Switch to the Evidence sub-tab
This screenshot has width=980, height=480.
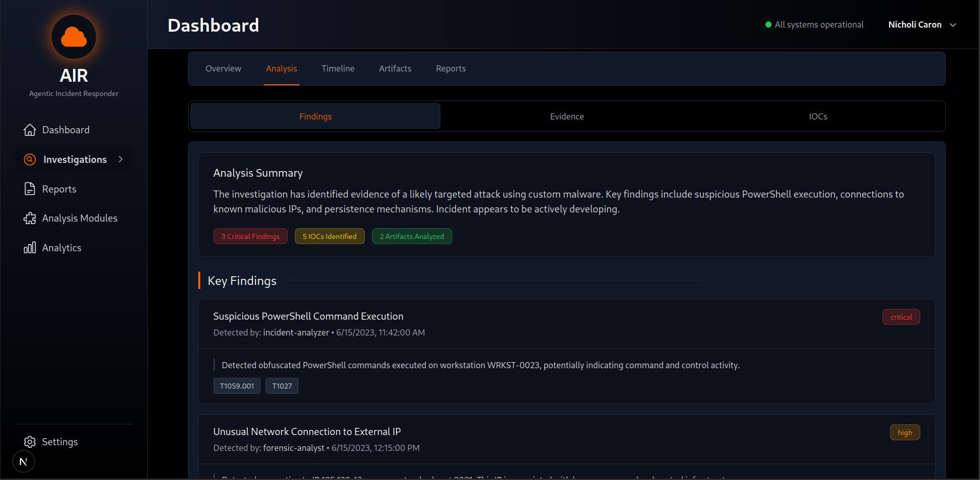tap(567, 116)
